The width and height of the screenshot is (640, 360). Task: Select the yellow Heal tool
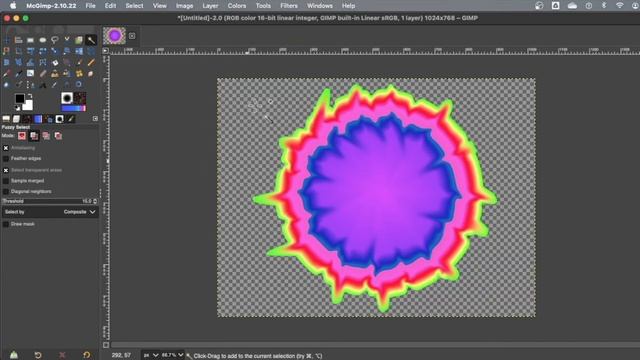79,74
